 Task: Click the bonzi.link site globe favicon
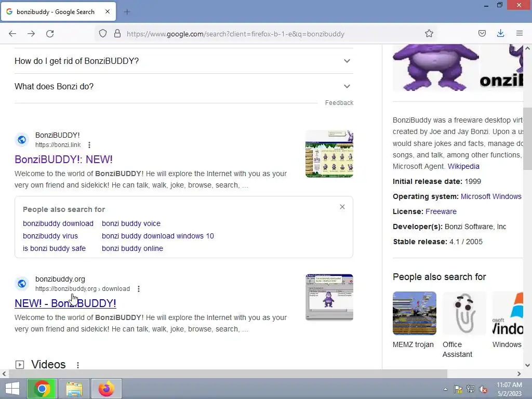[22, 140]
